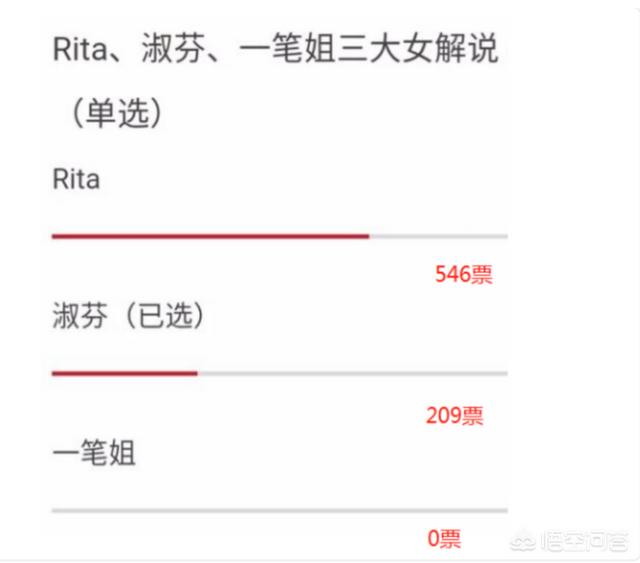This screenshot has height=563, width=640.
Task: Click the 淑芬 name in the title
Action: click(173, 48)
